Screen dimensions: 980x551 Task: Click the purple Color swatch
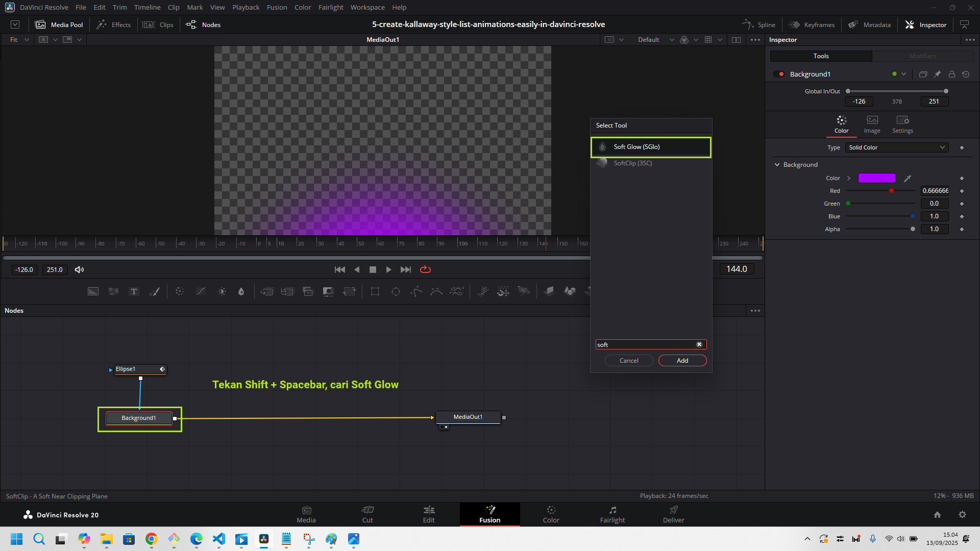[876, 178]
